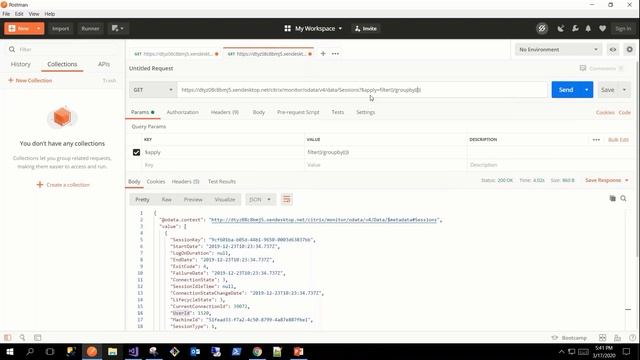
Task: Open manage environments gear icon
Action: pyautogui.click(x=630, y=49)
